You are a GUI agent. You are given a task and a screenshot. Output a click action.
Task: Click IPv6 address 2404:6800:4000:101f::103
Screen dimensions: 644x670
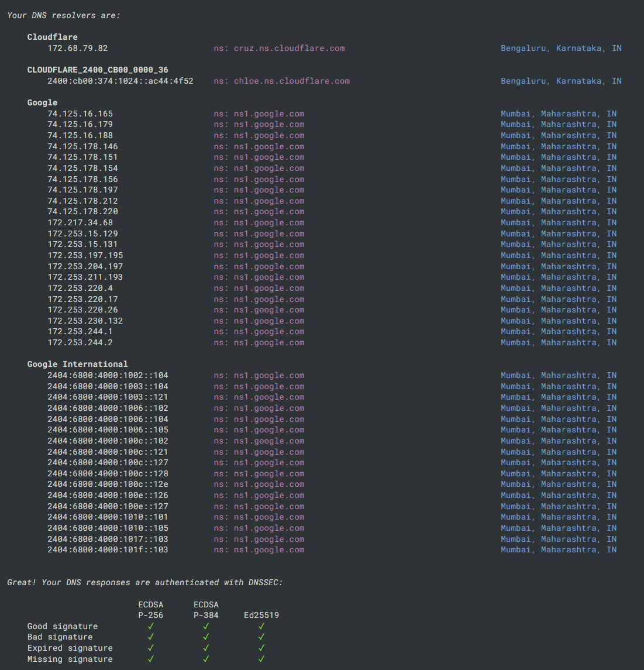tap(108, 549)
